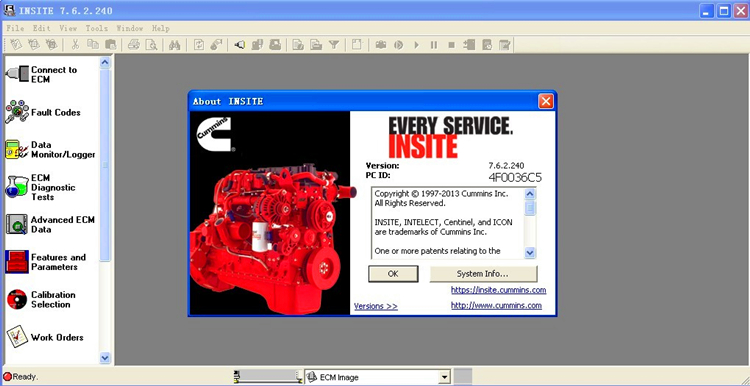Click the copyright text's down arrow
This screenshot has height=386, width=750.
[x=530, y=253]
